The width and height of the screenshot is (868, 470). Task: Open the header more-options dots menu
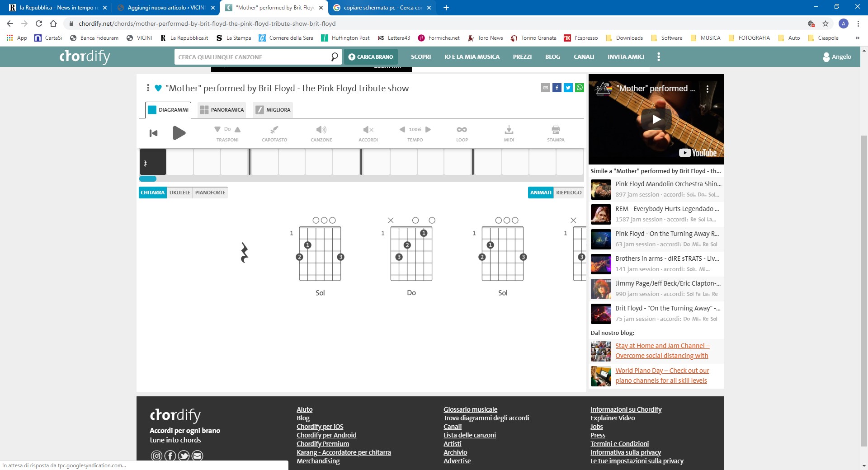point(659,57)
